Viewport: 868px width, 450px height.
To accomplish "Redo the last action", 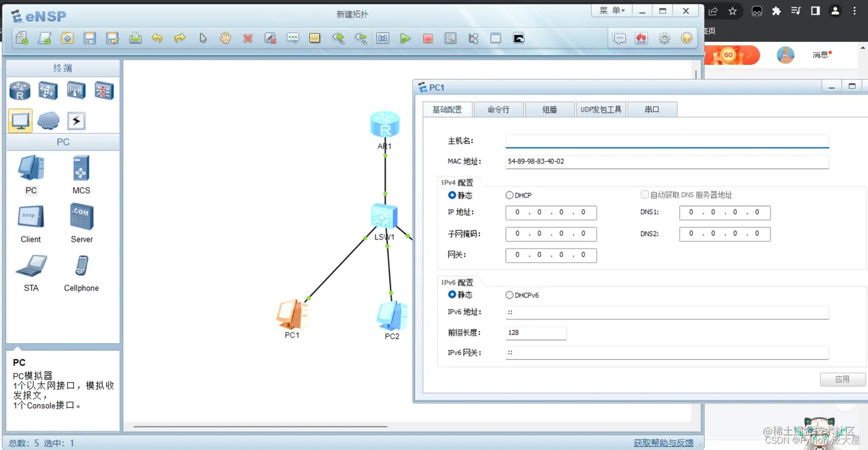I will click(180, 38).
